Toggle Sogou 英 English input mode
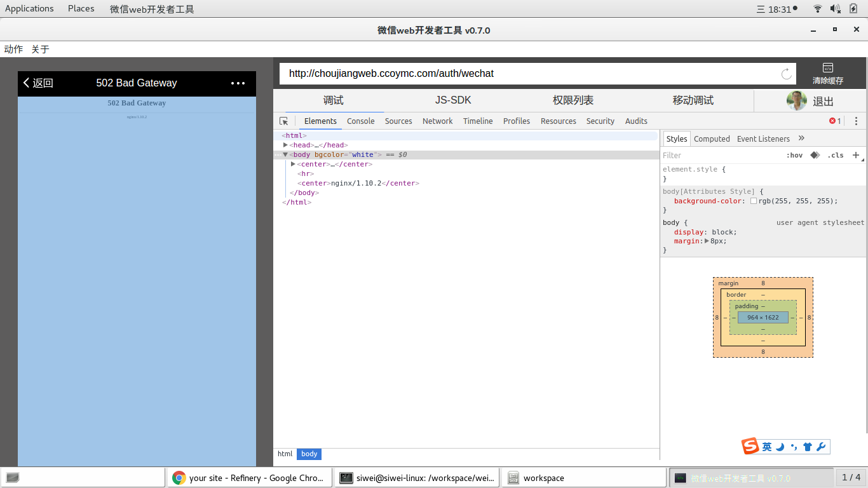The height and width of the screenshot is (488, 868). tap(767, 447)
